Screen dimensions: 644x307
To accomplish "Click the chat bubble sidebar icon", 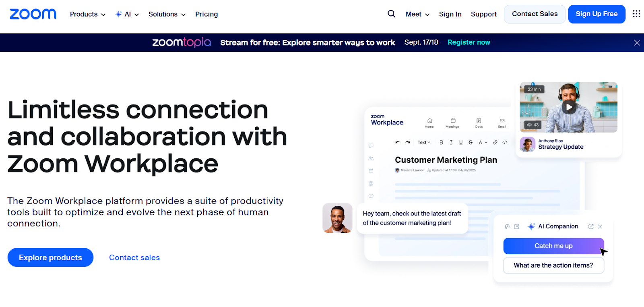I will point(371,145).
